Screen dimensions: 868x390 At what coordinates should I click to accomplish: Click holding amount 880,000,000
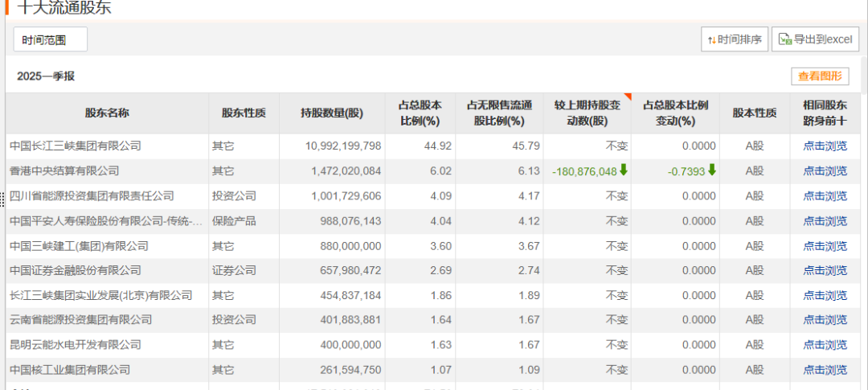[351, 246]
